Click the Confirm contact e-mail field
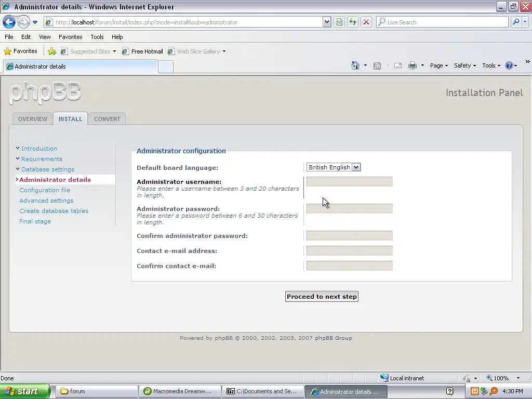This screenshot has width=532, height=399. (x=350, y=265)
